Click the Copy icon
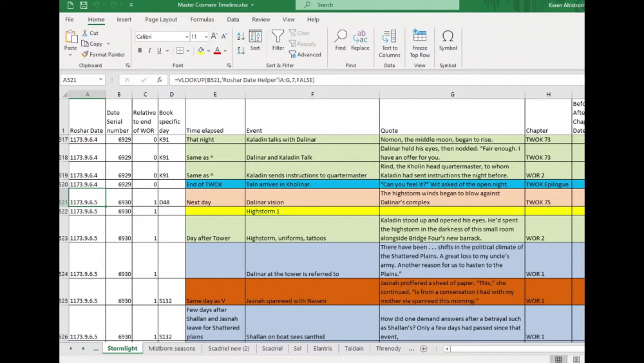This screenshot has height=363, width=644. [85, 44]
